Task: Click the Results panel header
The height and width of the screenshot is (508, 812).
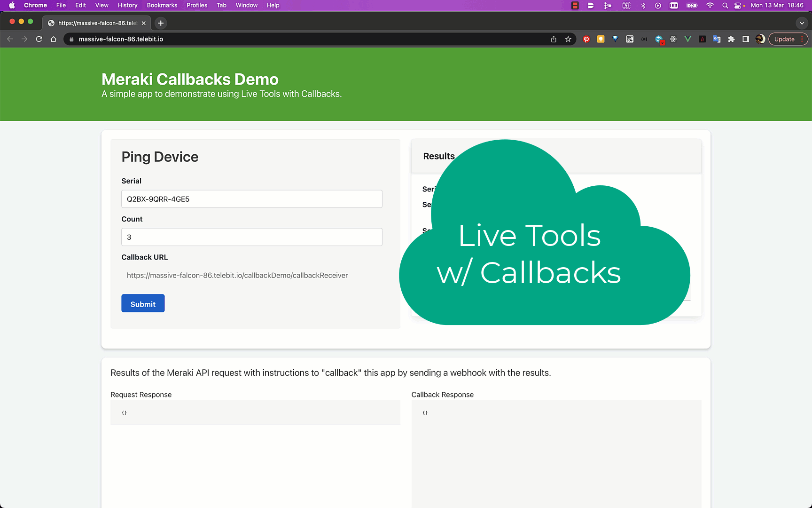Action: [x=556, y=156]
